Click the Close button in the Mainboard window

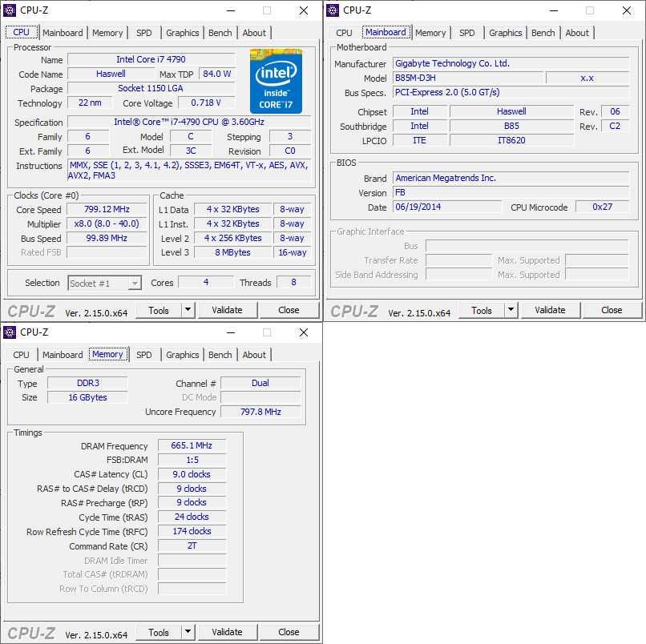click(x=612, y=310)
